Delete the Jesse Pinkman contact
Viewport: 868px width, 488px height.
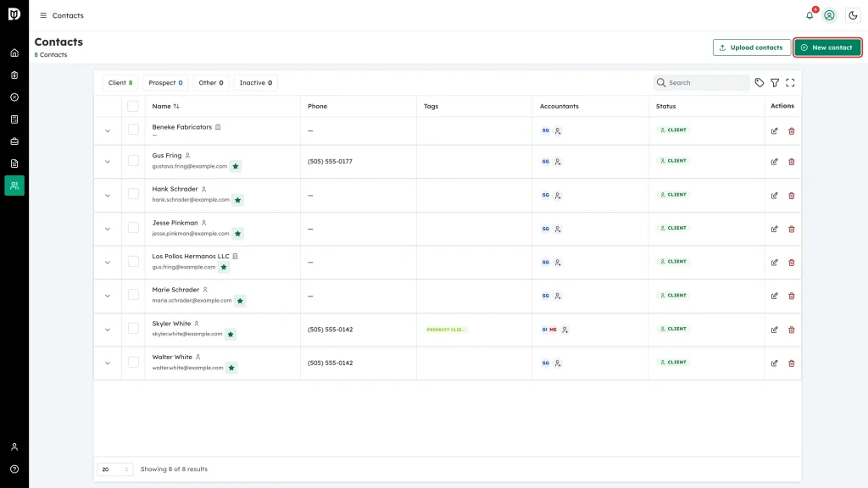click(x=792, y=229)
